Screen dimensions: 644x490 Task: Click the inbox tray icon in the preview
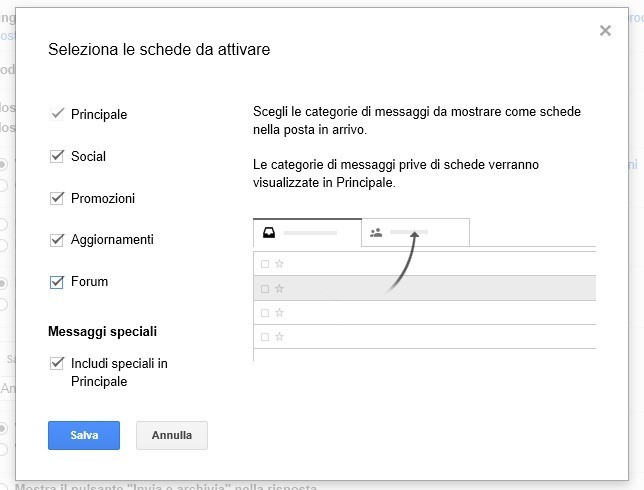[x=269, y=233]
